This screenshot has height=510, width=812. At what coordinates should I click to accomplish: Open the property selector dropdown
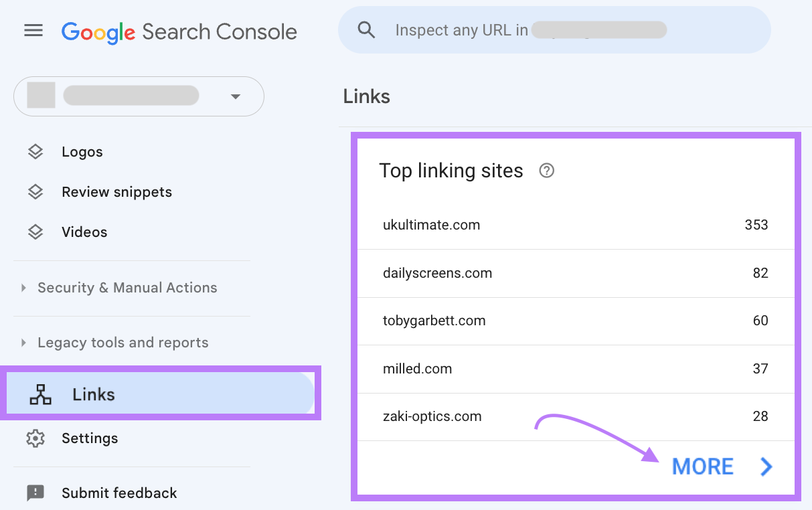pyautogui.click(x=235, y=96)
